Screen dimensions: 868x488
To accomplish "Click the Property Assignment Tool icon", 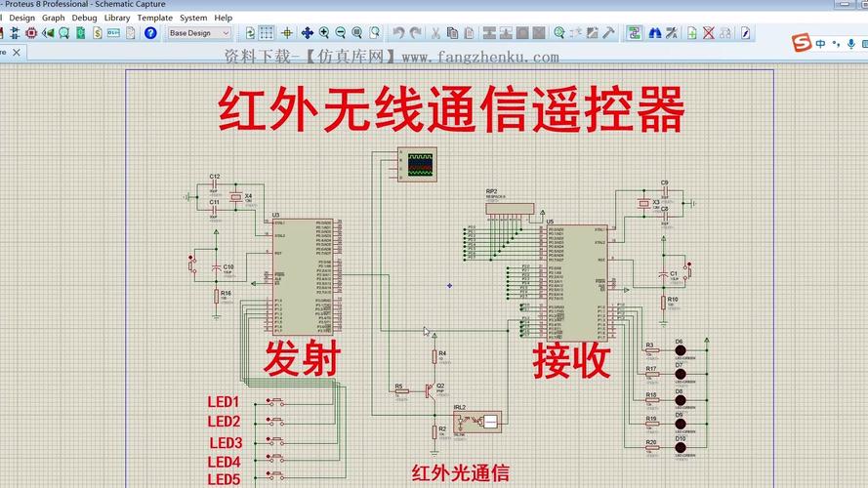I will tap(672, 33).
